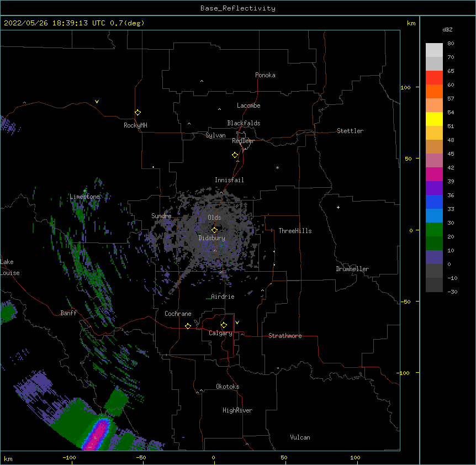Click the yellow diamond marker below Cochrane
Image resolution: width=476 pixels, height=465 pixels.
click(188, 326)
